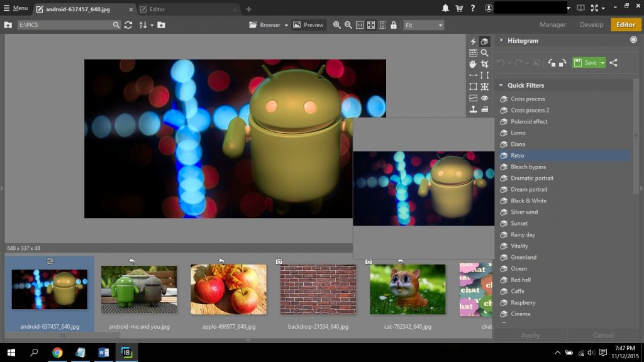
Task: Share the photo using share icon
Action: [x=614, y=63]
